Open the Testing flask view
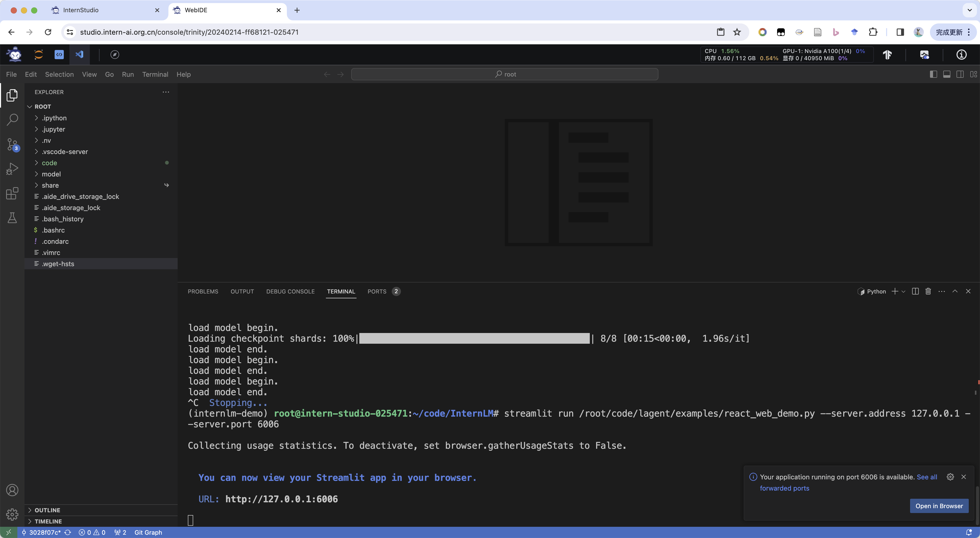980x538 pixels. (x=12, y=218)
